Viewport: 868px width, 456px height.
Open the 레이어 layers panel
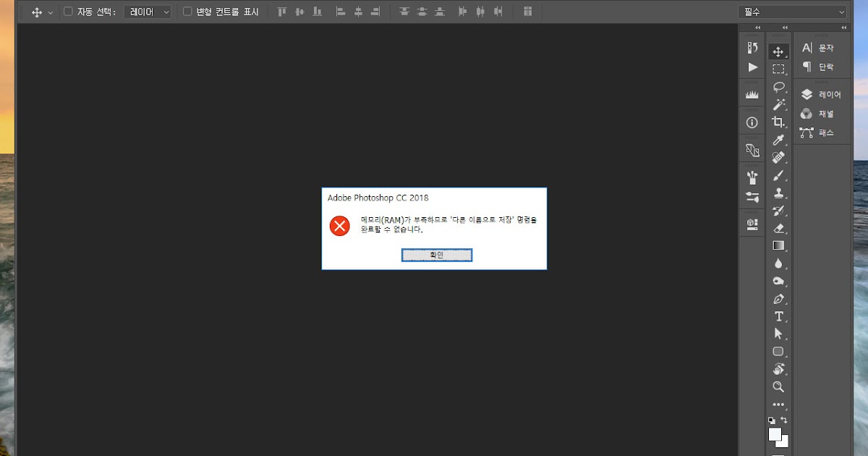click(x=822, y=95)
